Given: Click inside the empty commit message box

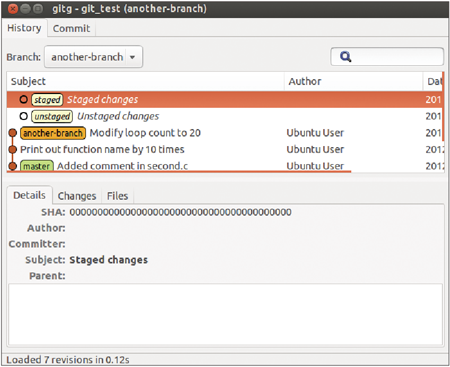Looking at the screenshot, I should coord(225,314).
